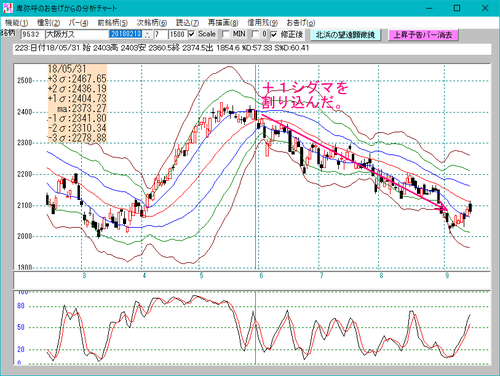Click the 北浜の望遠顕微鏡 button
This screenshot has height=376, width=500.
[x=345, y=35]
